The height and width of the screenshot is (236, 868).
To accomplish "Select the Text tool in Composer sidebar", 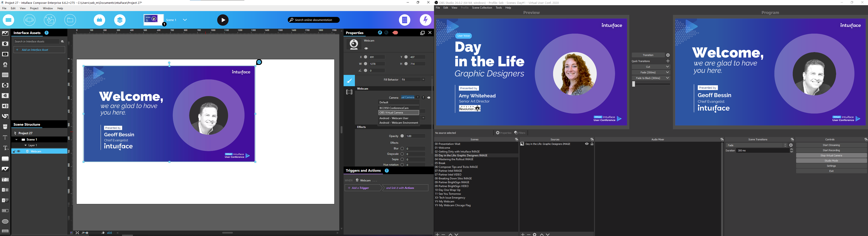I will [5, 137].
